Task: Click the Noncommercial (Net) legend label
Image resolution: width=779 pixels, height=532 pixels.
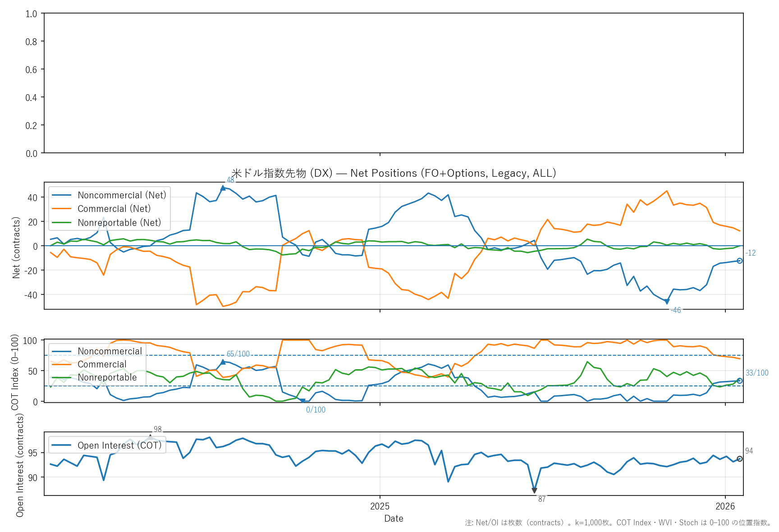Action: pyautogui.click(x=122, y=195)
